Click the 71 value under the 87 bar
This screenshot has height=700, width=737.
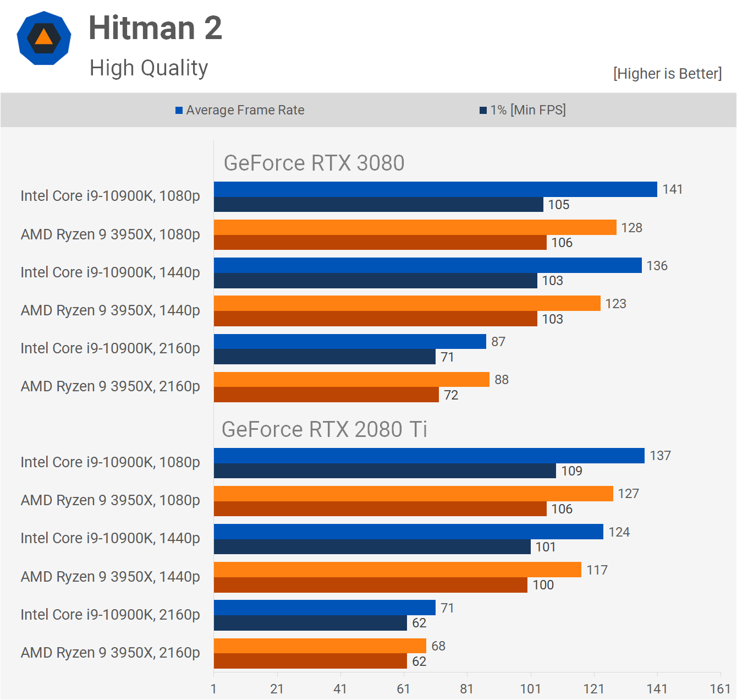[x=448, y=357]
